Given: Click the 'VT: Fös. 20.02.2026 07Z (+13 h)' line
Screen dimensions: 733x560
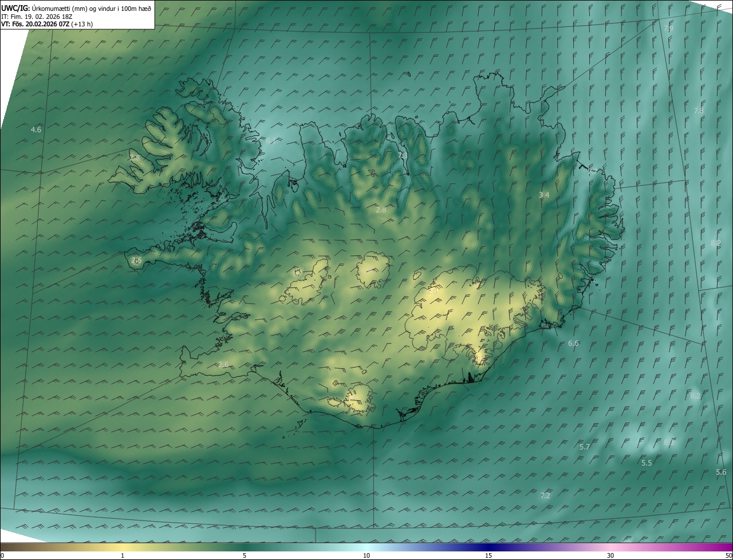Looking at the screenshot, I should [x=47, y=24].
